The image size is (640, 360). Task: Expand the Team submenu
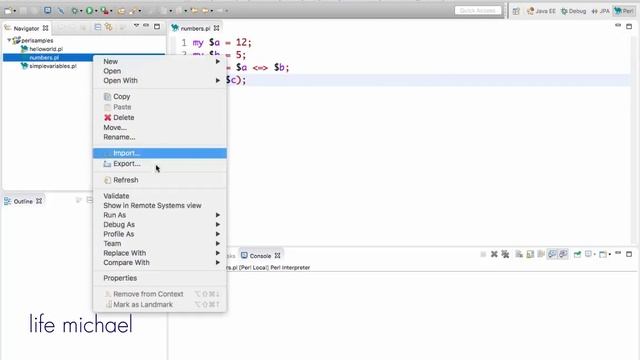pyautogui.click(x=160, y=243)
